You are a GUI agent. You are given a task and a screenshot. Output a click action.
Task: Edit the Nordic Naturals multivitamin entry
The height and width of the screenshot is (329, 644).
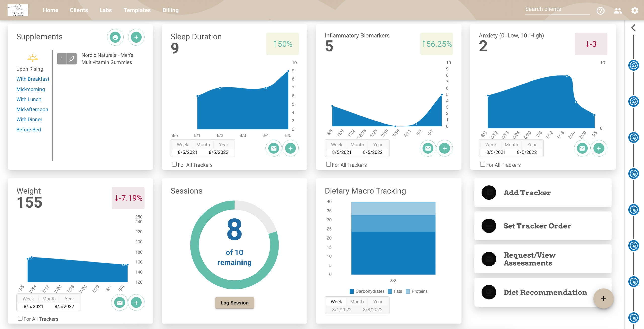[72, 59]
